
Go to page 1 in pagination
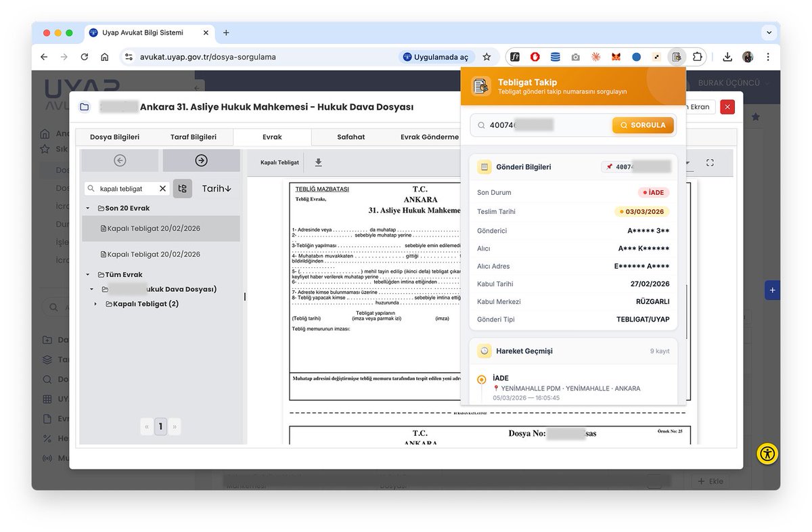point(160,426)
